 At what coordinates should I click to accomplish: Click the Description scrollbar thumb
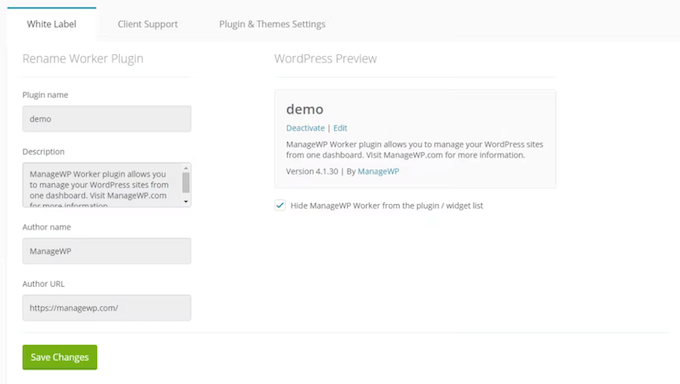click(x=186, y=182)
